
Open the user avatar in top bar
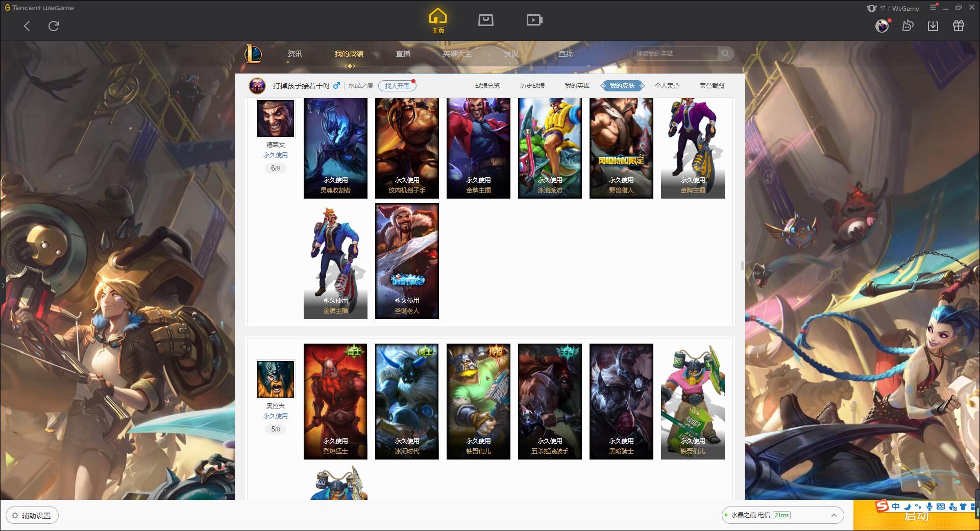point(882,26)
